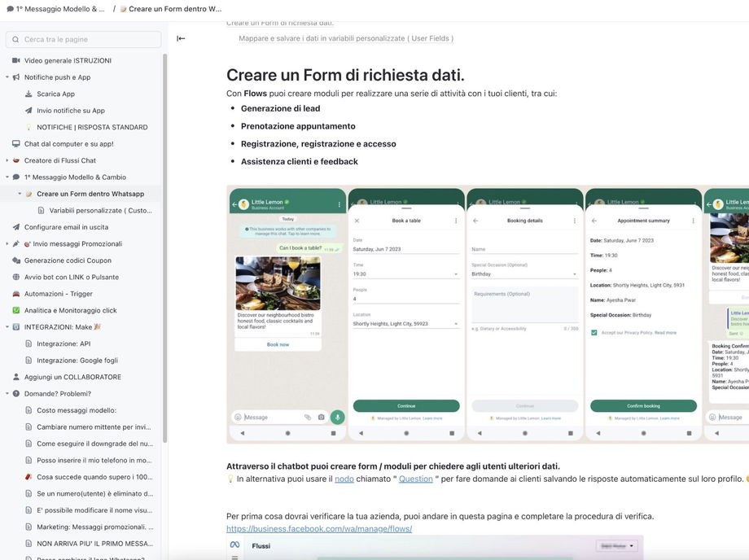Open the Integrazione: API page
Image resolution: width=749 pixels, height=560 pixels.
[x=64, y=343]
